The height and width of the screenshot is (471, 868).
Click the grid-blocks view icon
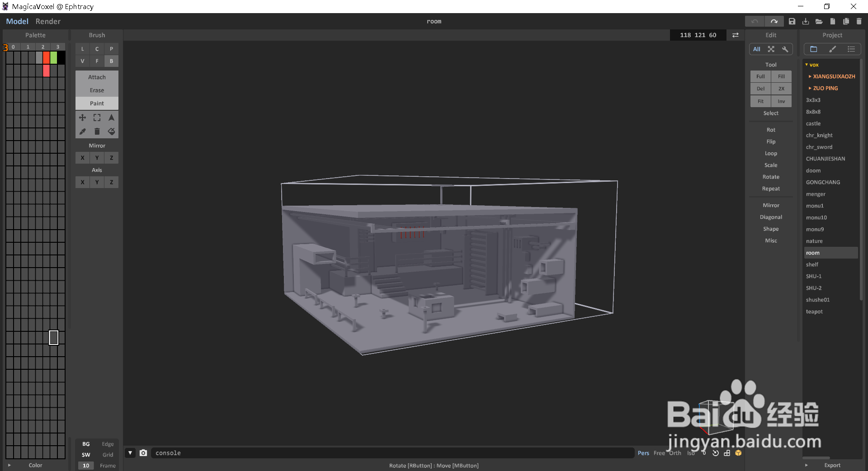[727, 453]
